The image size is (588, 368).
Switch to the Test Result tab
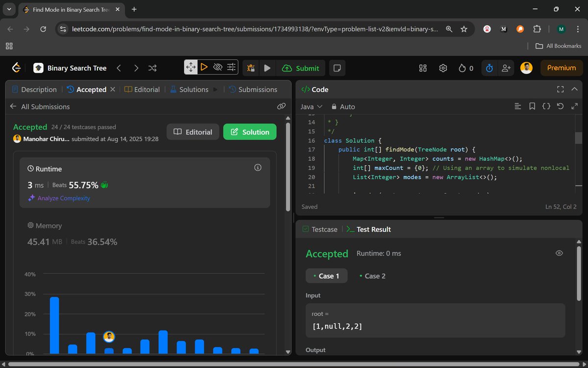[x=368, y=229]
